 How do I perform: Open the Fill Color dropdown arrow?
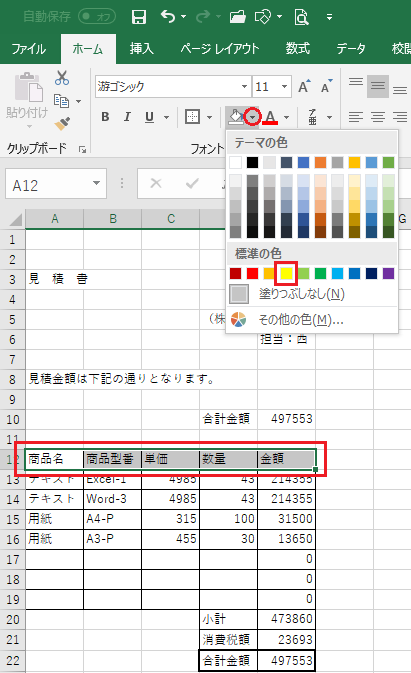pos(253,117)
